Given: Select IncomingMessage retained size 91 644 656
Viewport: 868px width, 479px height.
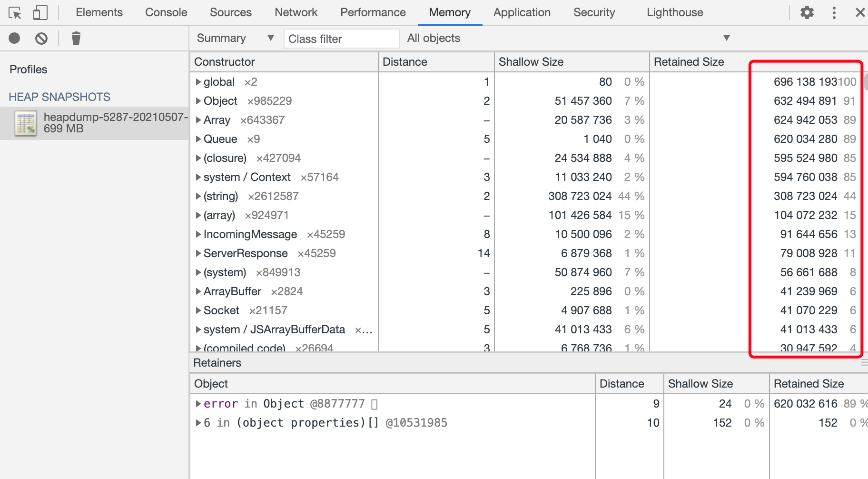Looking at the screenshot, I should (809, 234).
